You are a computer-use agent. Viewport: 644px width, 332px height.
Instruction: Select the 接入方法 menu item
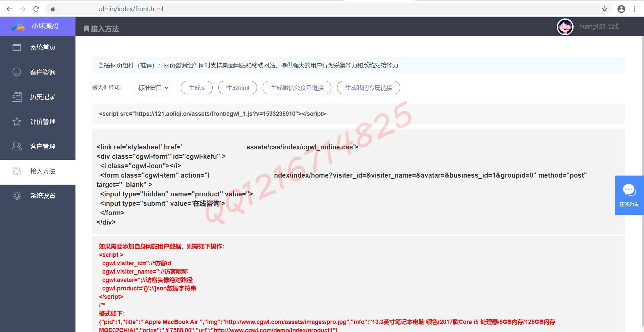38,172
